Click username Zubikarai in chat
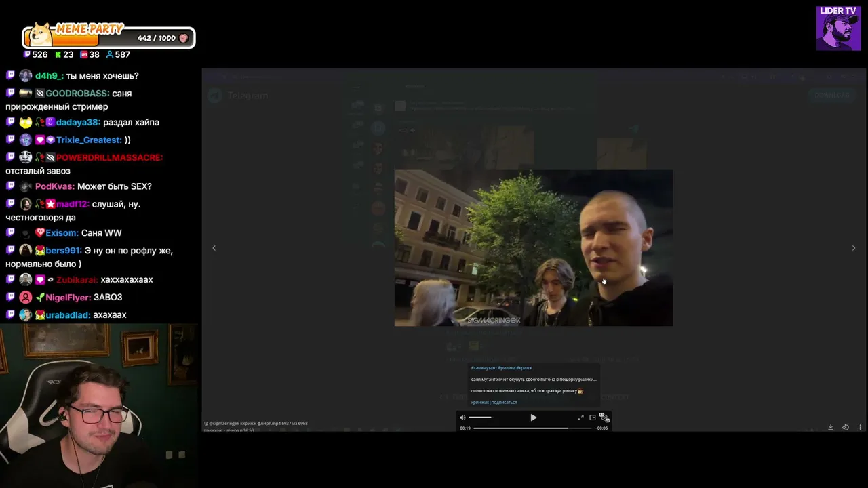Screen dimensions: 868x488 click(x=77, y=280)
